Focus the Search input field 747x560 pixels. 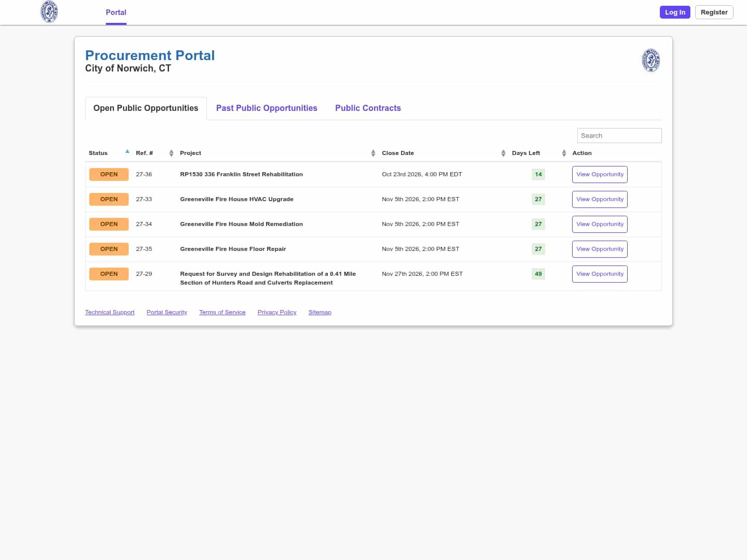(619, 135)
